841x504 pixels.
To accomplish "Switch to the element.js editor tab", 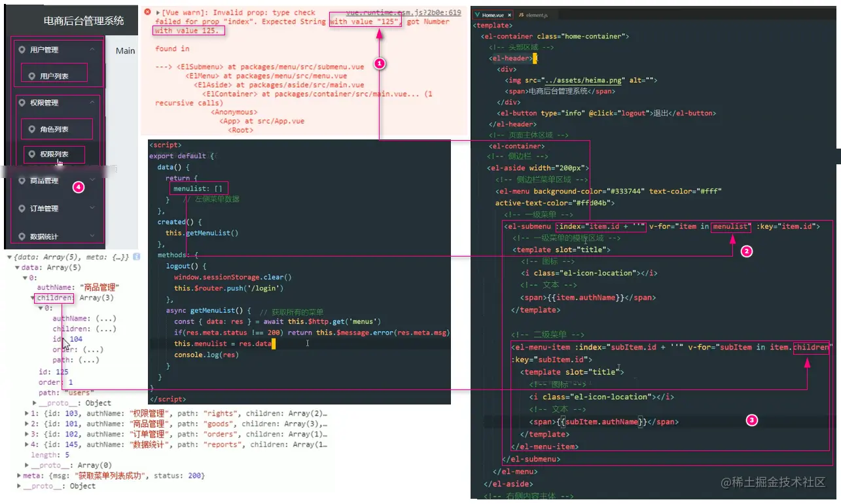I will [x=533, y=14].
